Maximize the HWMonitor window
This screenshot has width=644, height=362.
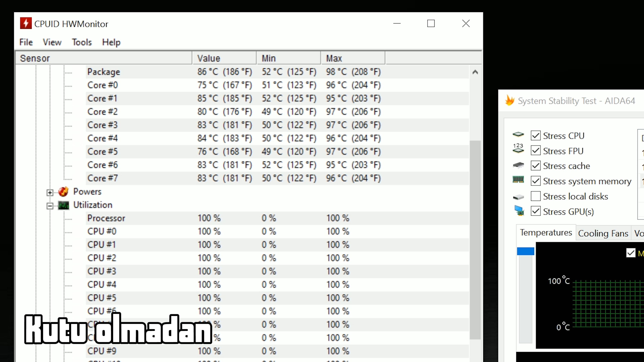431,23
